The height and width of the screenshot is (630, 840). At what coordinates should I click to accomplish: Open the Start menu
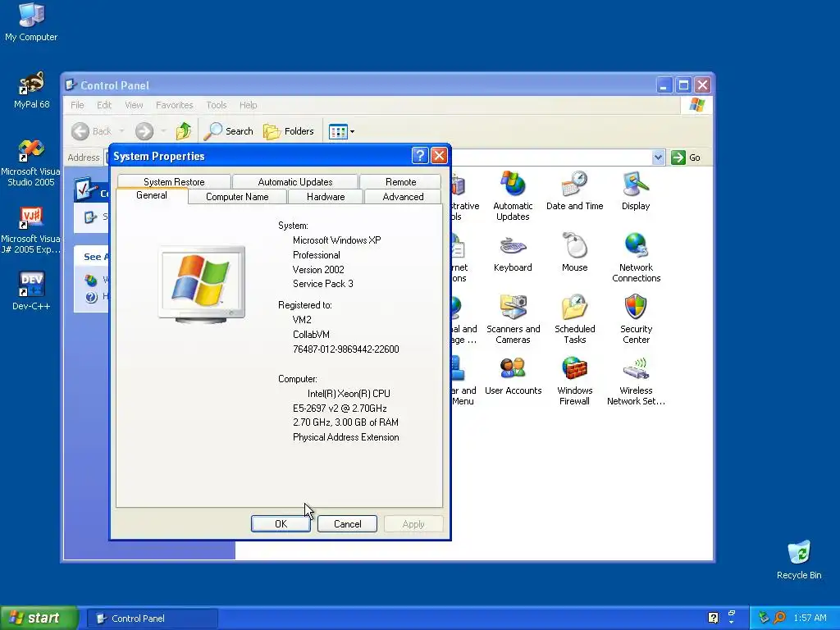click(39, 618)
